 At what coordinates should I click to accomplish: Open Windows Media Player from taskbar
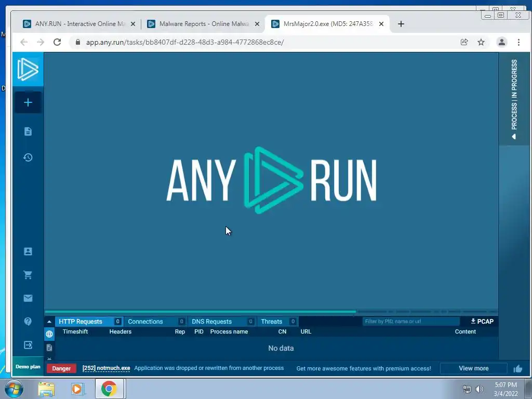tap(78, 389)
